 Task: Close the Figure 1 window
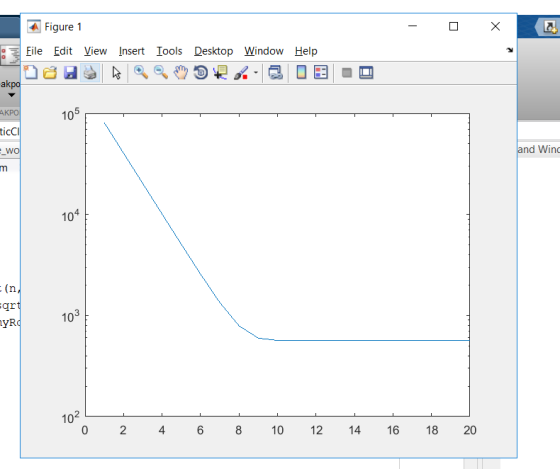(x=495, y=26)
